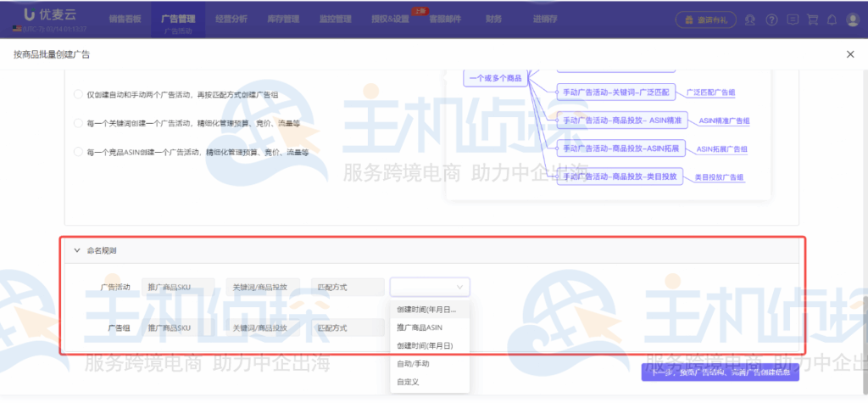Open the 财务 menu
Image resolution: width=868 pixels, height=403 pixels.
click(x=494, y=20)
